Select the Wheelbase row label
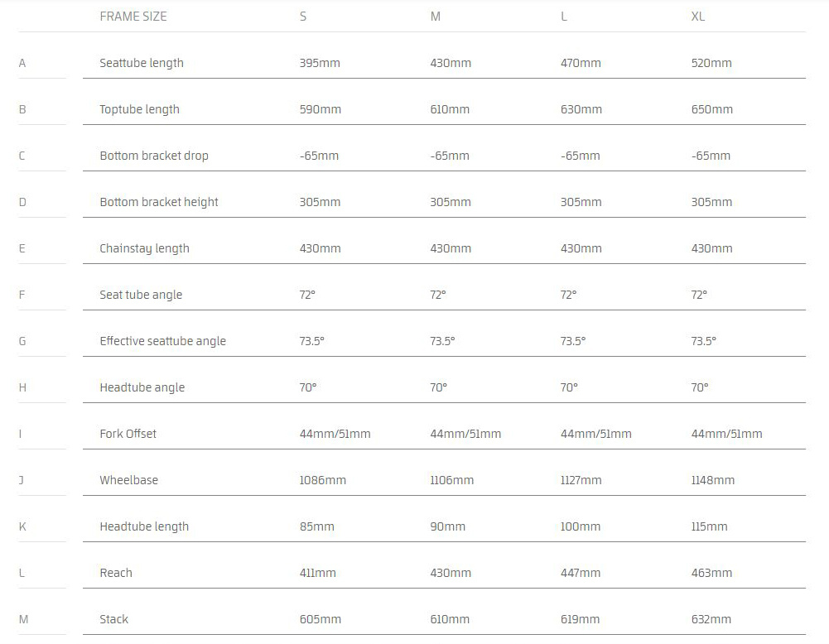Screen dimensions: 829x644 [128, 480]
